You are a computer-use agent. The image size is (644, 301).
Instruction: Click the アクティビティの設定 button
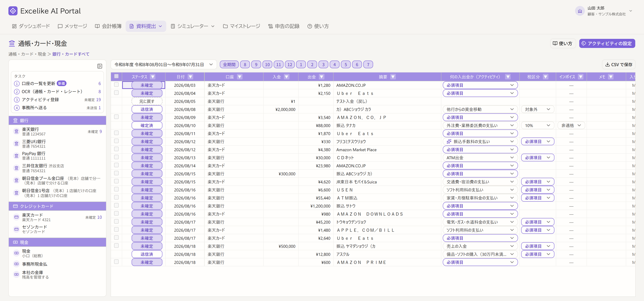click(607, 44)
